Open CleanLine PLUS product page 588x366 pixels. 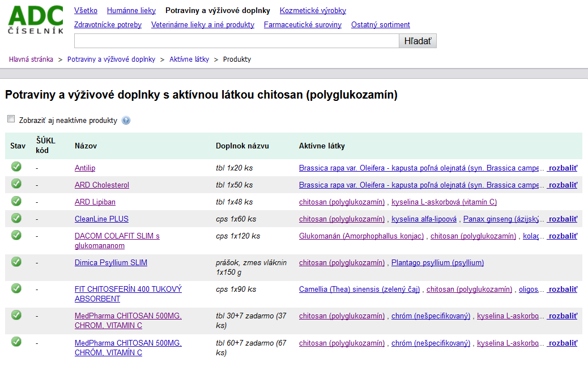[x=101, y=219]
